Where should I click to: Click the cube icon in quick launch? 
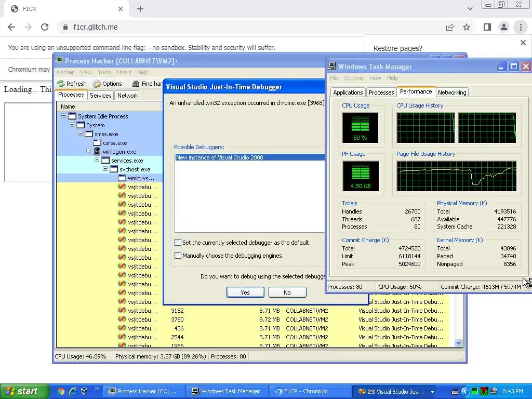point(84,391)
